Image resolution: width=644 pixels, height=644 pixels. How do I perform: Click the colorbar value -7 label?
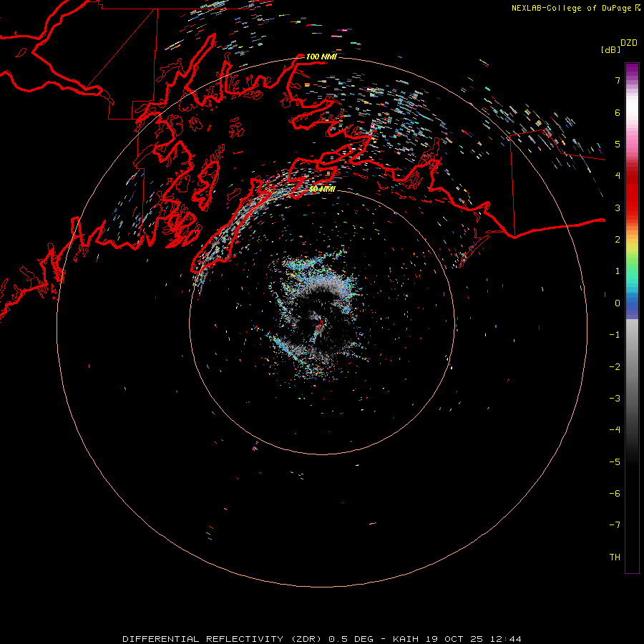[615, 525]
